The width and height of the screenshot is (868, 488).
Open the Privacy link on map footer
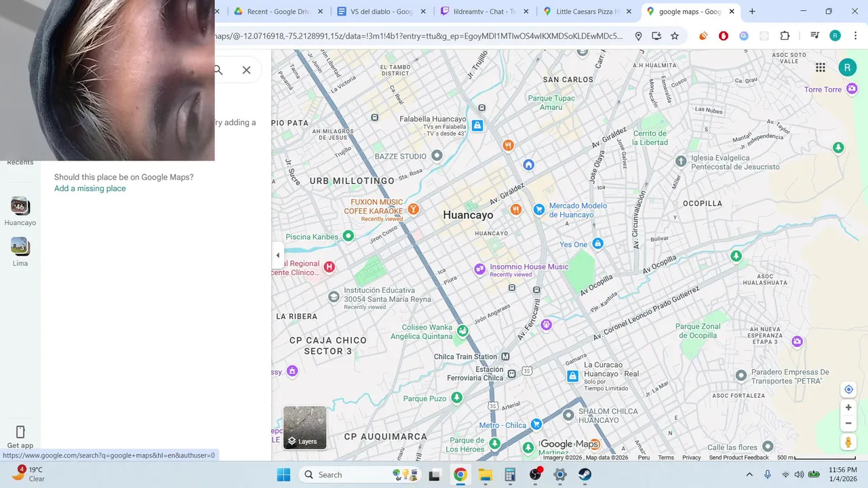coord(692,457)
